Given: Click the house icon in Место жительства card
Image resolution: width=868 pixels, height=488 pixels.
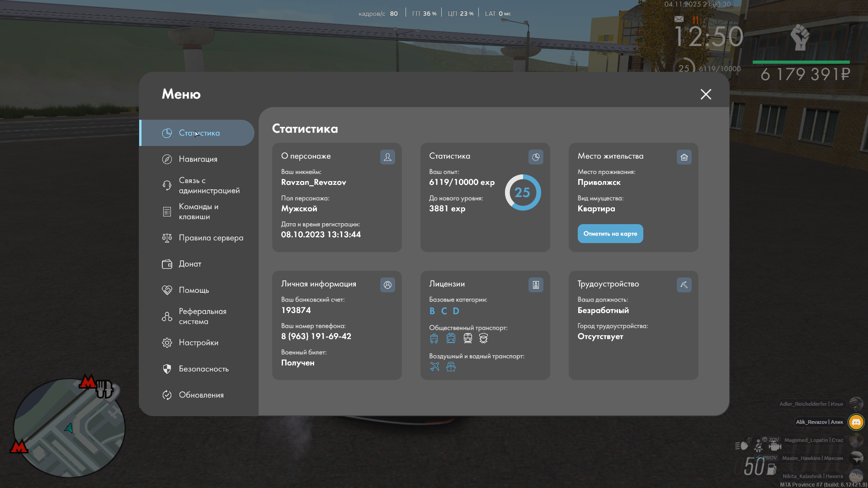Looking at the screenshot, I should click(684, 157).
